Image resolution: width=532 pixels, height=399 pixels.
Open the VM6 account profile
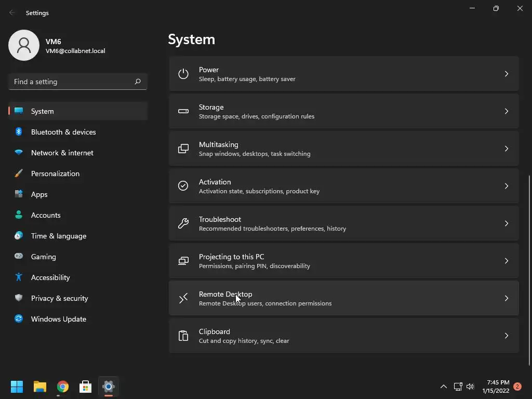[x=57, y=46]
